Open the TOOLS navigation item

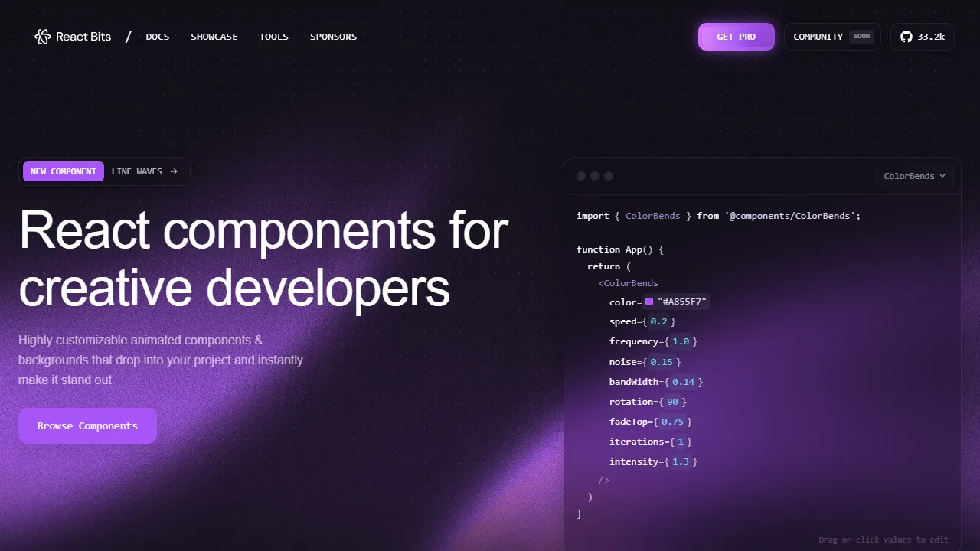coord(274,37)
